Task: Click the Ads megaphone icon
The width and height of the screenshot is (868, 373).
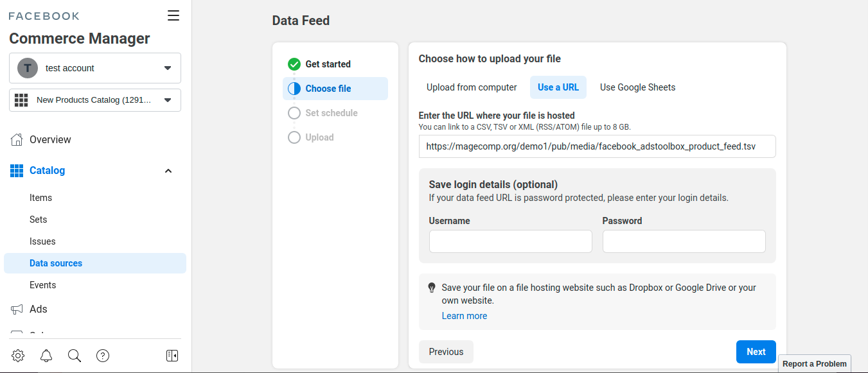Action: point(17,309)
